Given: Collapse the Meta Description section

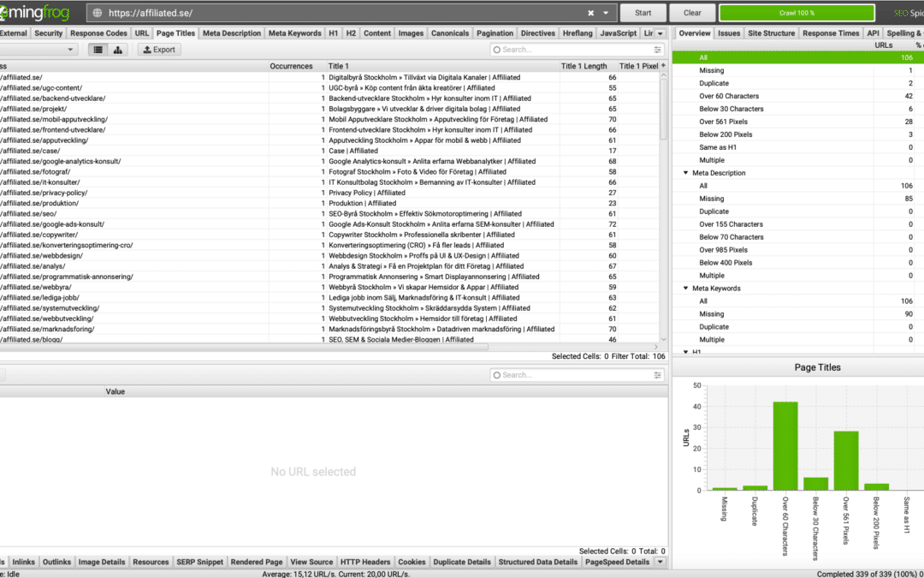Looking at the screenshot, I should click(685, 173).
